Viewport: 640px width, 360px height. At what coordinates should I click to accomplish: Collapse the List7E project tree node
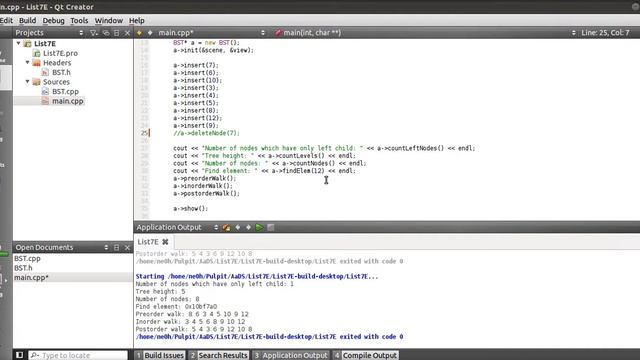(18, 43)
